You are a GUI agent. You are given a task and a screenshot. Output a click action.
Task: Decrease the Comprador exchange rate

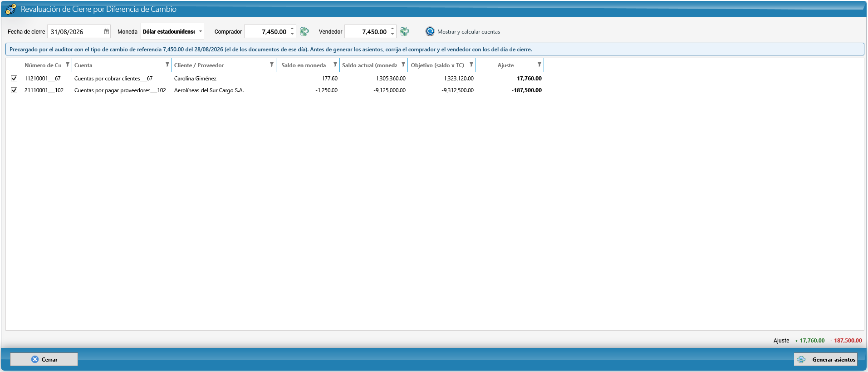[x=292, y=35]
